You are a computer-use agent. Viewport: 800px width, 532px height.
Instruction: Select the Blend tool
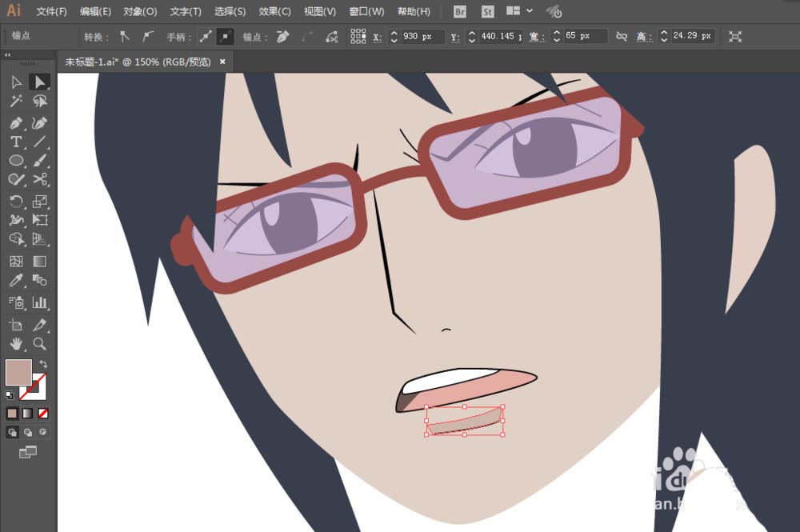point(39,280)
